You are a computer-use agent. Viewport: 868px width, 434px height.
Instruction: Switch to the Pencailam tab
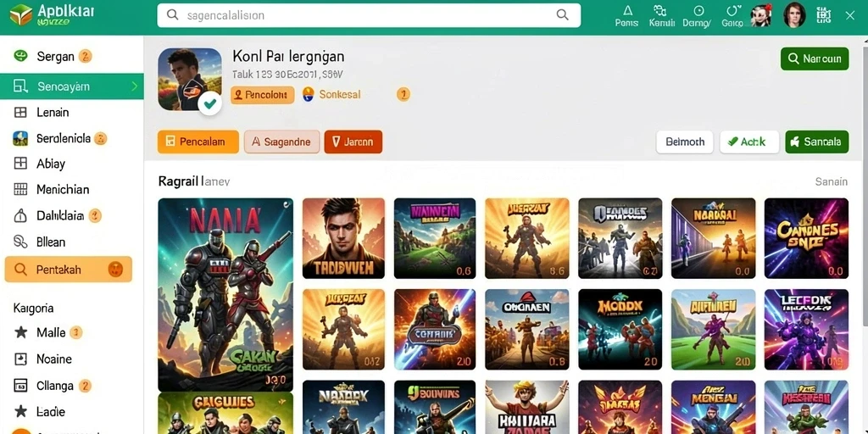point(198,142)
